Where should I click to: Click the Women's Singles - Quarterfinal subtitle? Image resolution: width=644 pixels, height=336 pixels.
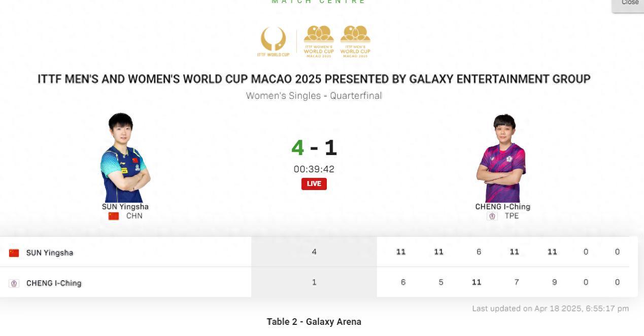pyautogui.click(x=314, y=96)
